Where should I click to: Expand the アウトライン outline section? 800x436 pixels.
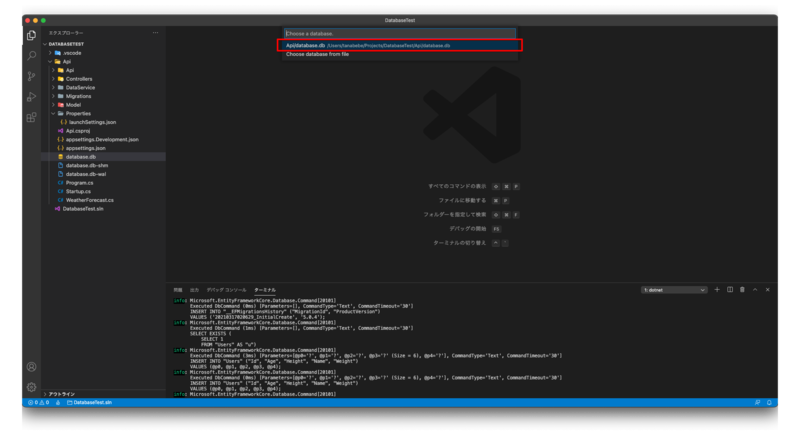coord(62,394)
